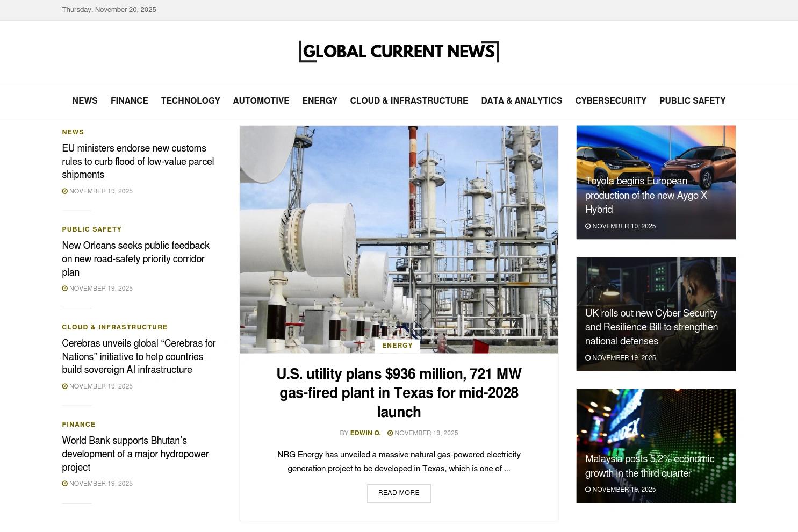798x532 pixels.
Task: Open Malaysia 5.2% economic growth article
Action: point(650,466)
